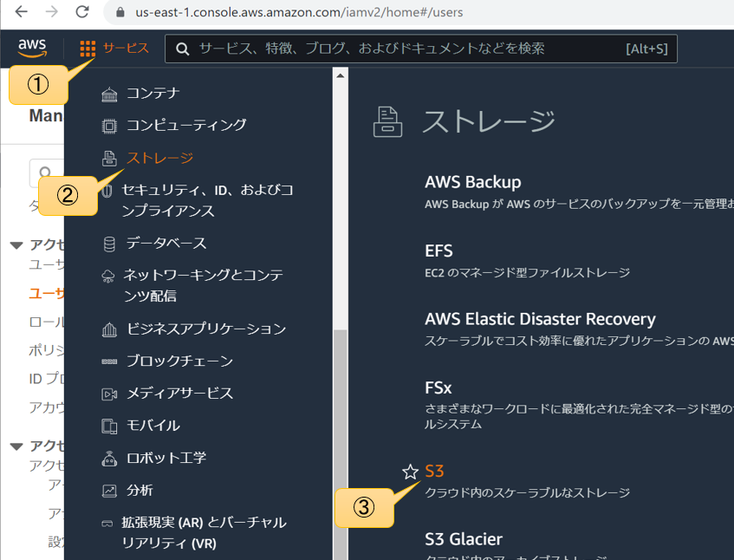Click the browser forward arrow
The width and height of the screenshot is (734, 560).
[x=52, y=12]
